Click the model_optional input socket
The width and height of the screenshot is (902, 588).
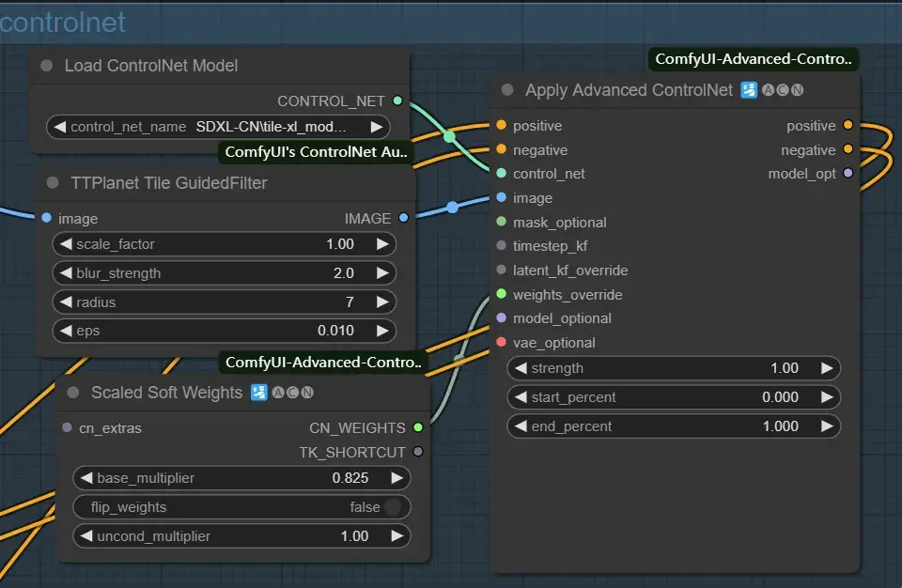[x=501, y=317]
